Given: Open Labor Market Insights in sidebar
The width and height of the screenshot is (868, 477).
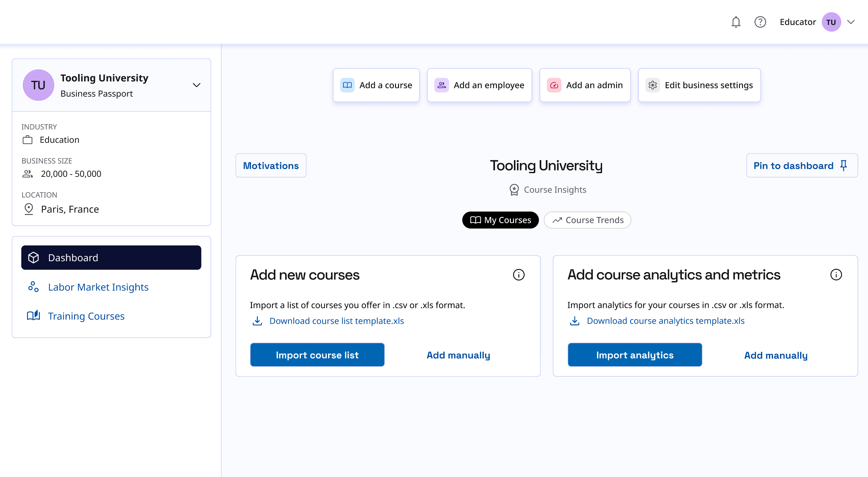Looking at the screenshot, I should (x=98, y=287).
